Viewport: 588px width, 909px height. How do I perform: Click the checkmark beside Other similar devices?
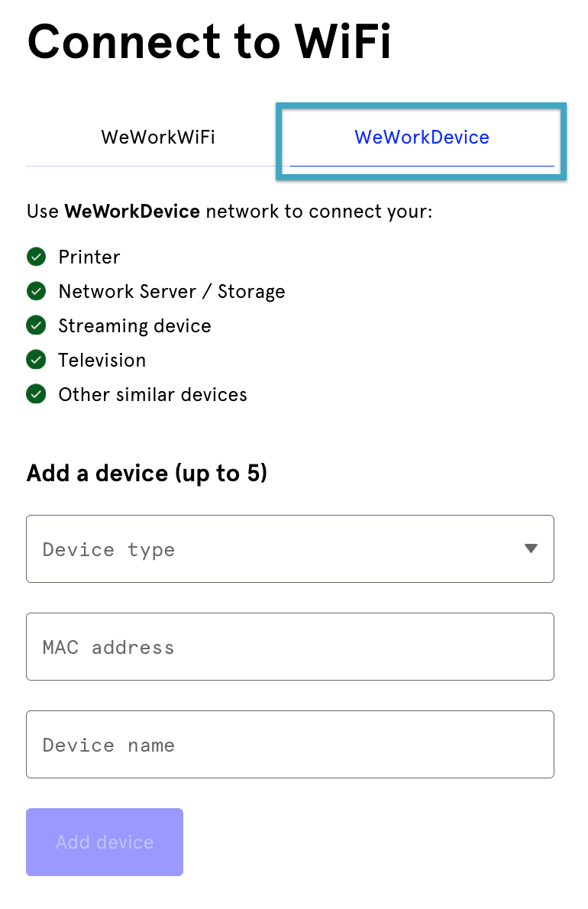(x=36, y=394)
